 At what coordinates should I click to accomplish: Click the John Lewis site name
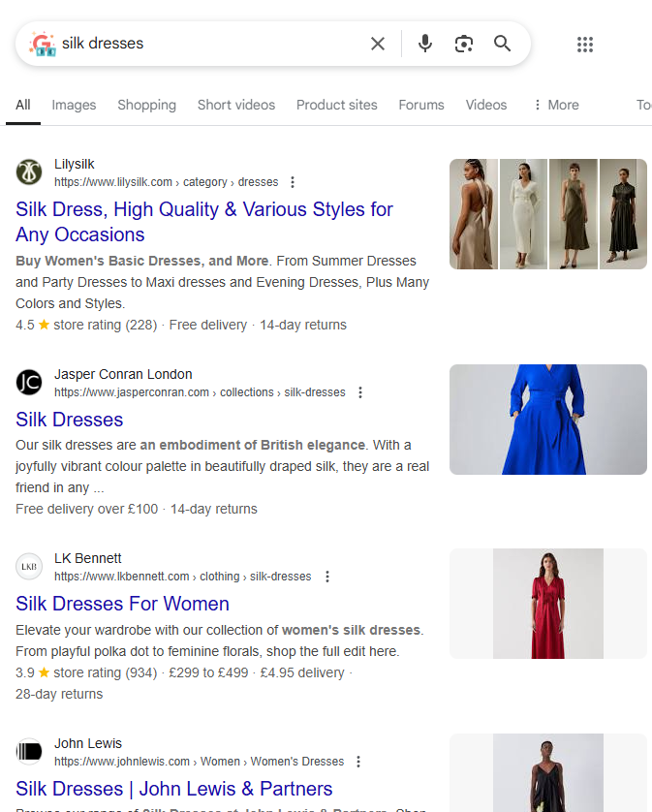88,743
